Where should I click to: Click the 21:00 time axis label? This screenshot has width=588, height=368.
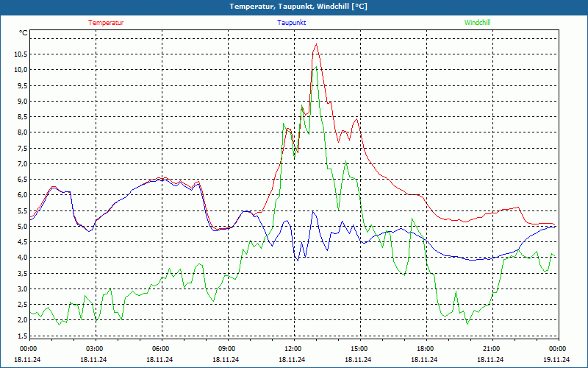pyautogui.click(x=492, y=349)
